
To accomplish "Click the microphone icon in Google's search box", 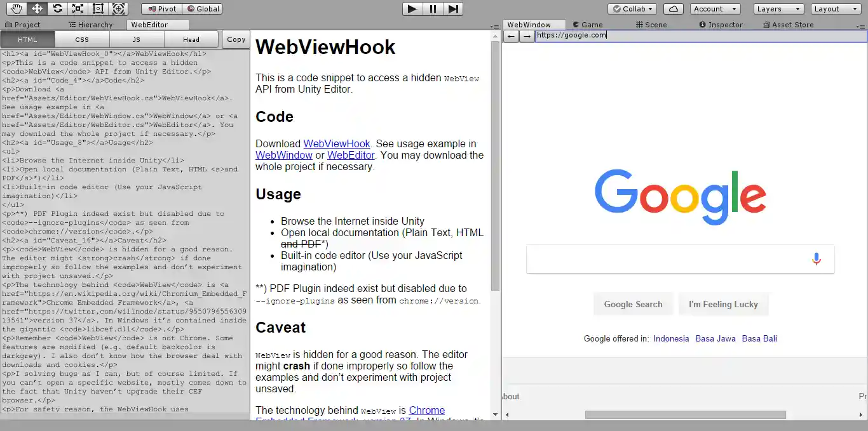I will [x=816, y=258].
